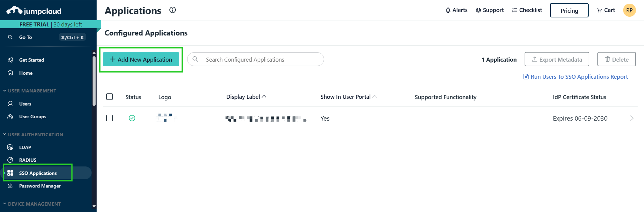
Task: Open the Support lifebuoy icon
Action: coord(478,10)
